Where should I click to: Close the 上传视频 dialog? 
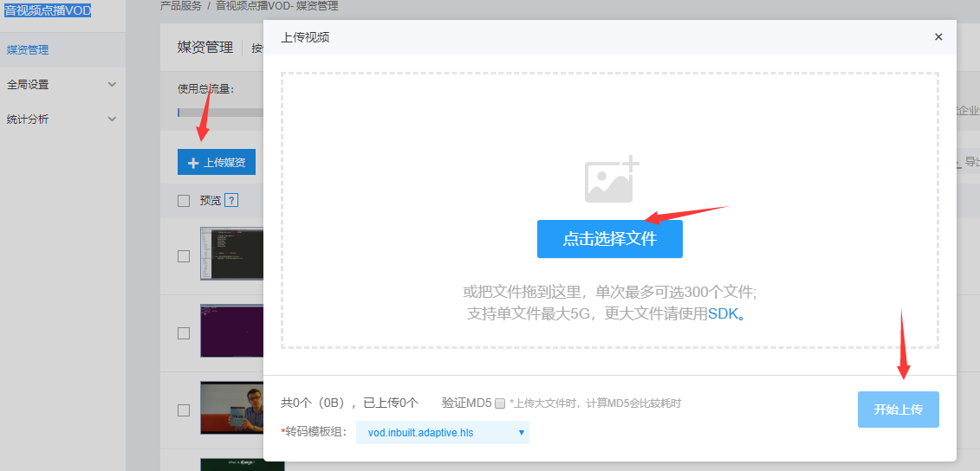[938, 37]
